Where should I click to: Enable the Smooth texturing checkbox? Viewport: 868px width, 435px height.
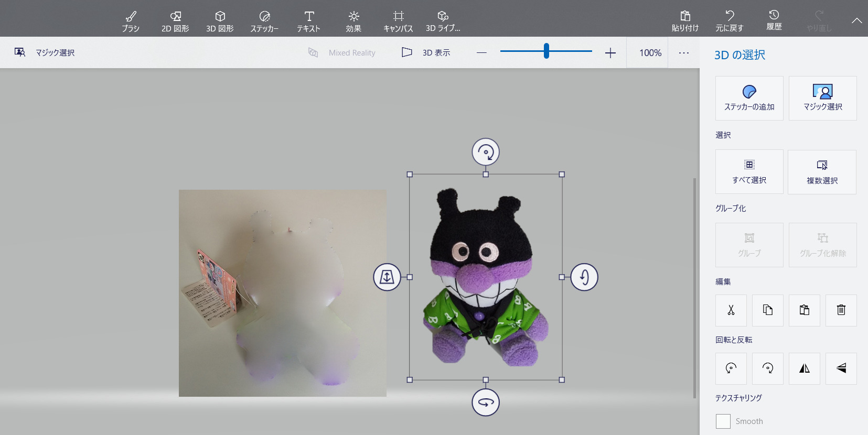pos(723,421)
